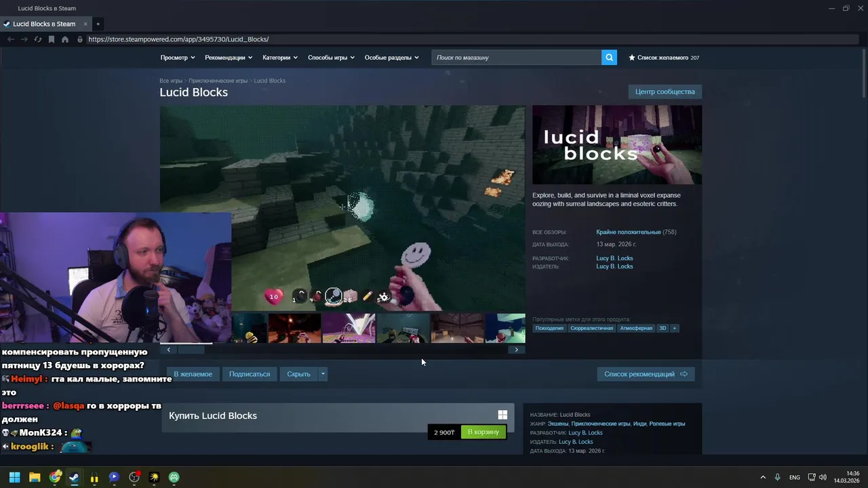Open Приключенческие игры breadcrumb link
868x488 pixels.
218,81
